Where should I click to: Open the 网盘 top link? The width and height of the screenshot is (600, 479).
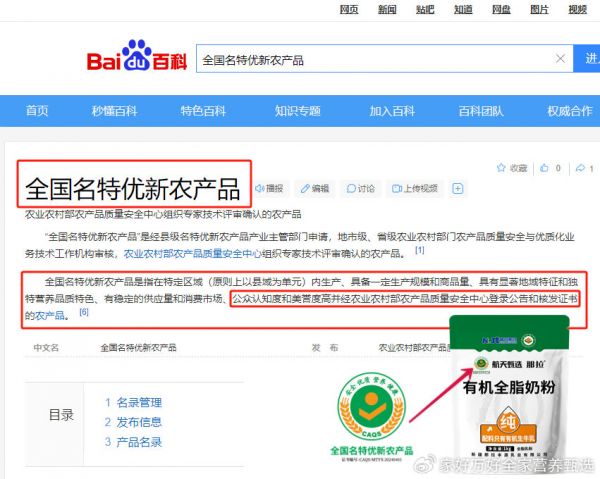click(501, 10)
